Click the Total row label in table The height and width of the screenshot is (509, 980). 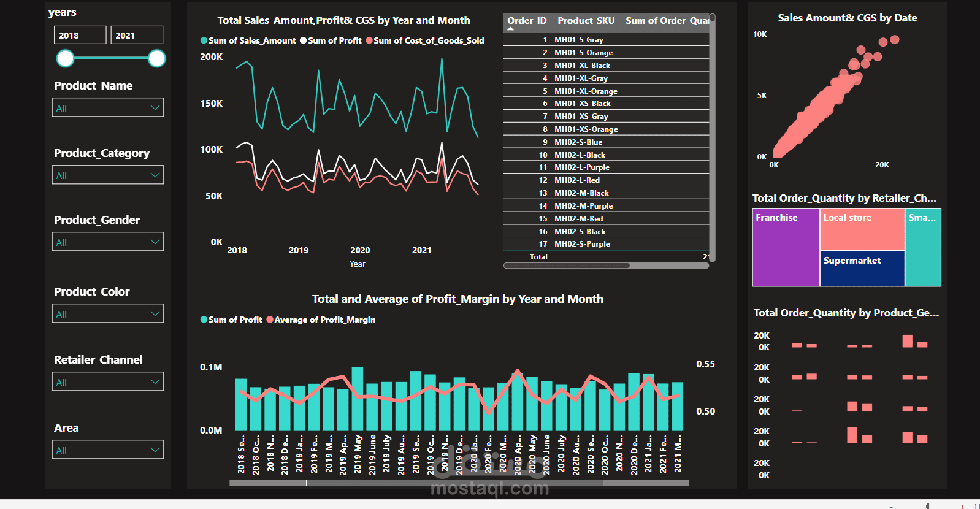[x=538, y=257]
